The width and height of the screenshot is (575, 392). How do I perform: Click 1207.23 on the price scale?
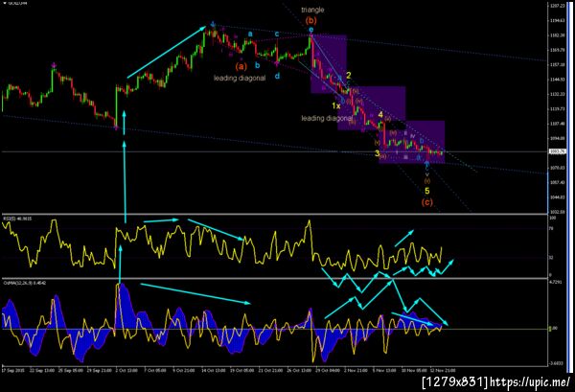coord(558,6)
